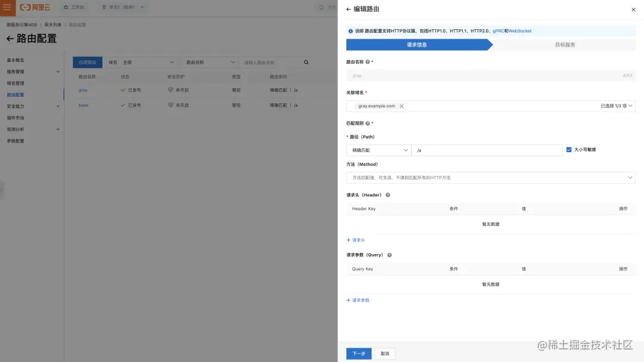The height and width of the screenshot is (362, 644).
Task: Open the hamburger menu at top left
Action: click(x=7, y=7)
